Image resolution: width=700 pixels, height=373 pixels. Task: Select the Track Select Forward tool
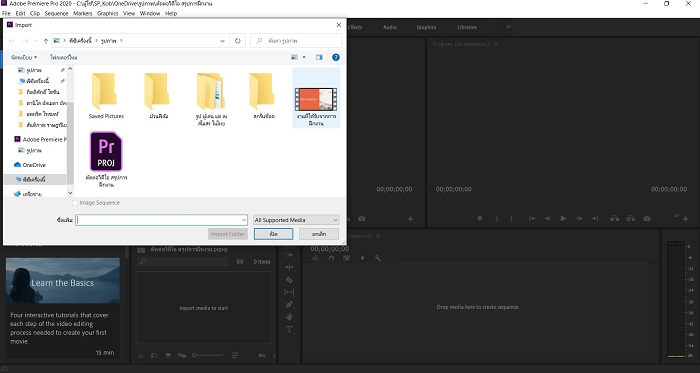click(289, 255)
